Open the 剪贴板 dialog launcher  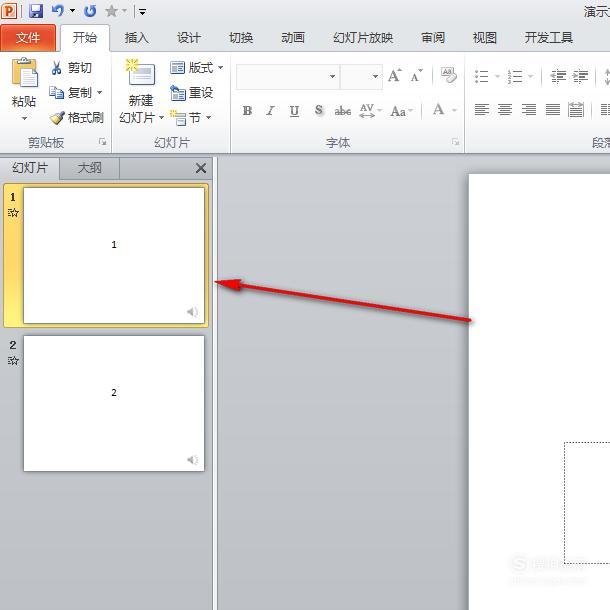coord(103,142)
